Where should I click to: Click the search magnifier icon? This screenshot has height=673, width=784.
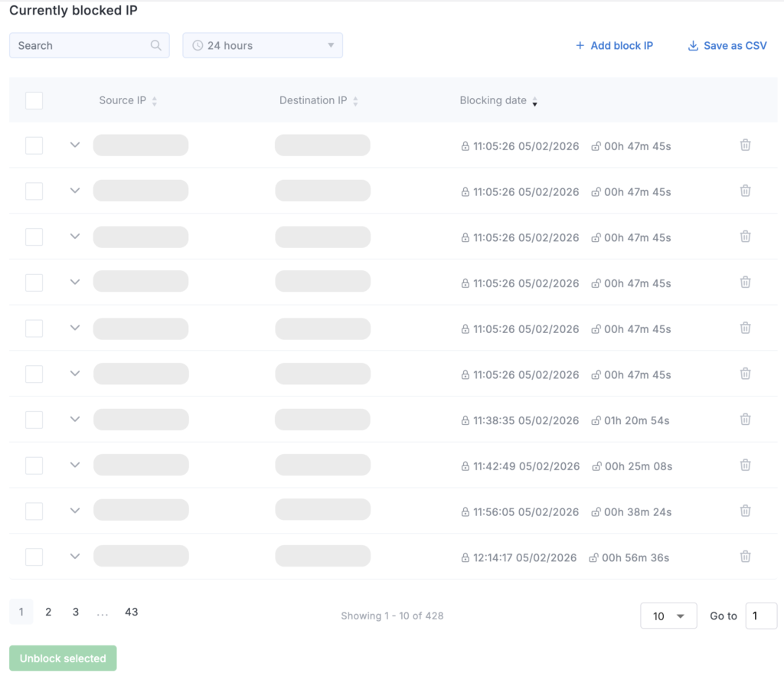tap(156, 45)
